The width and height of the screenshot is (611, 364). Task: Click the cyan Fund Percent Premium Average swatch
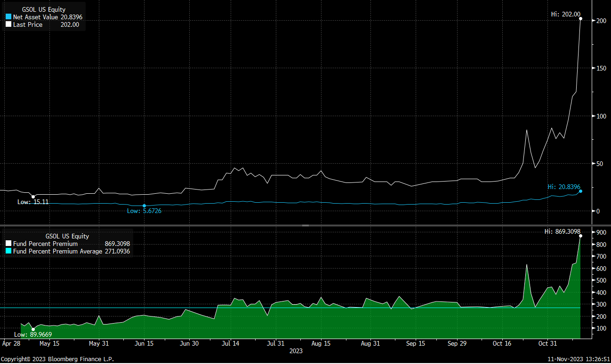point(8,252)
